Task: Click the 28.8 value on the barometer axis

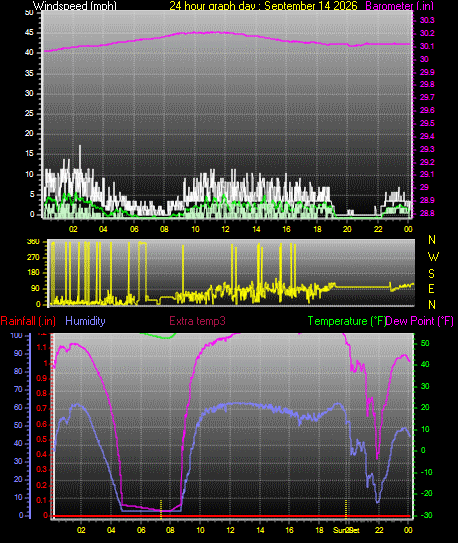Action: [427, 213]
